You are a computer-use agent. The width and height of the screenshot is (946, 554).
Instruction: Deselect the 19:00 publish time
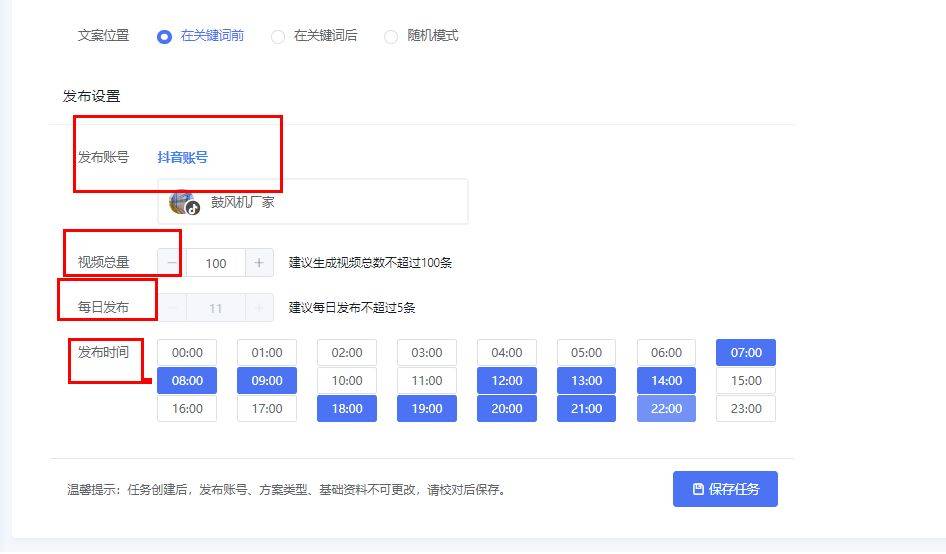(427, 409)
